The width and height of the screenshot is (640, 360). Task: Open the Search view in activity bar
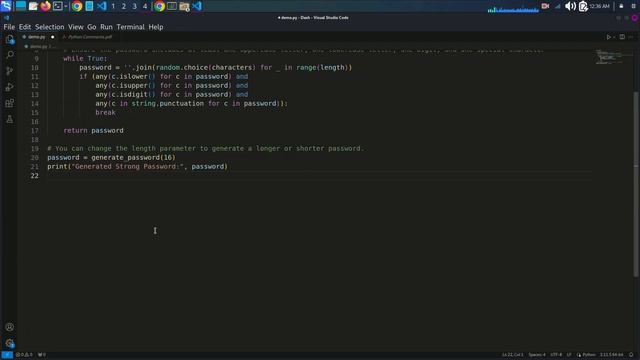(x=9, y=55)
